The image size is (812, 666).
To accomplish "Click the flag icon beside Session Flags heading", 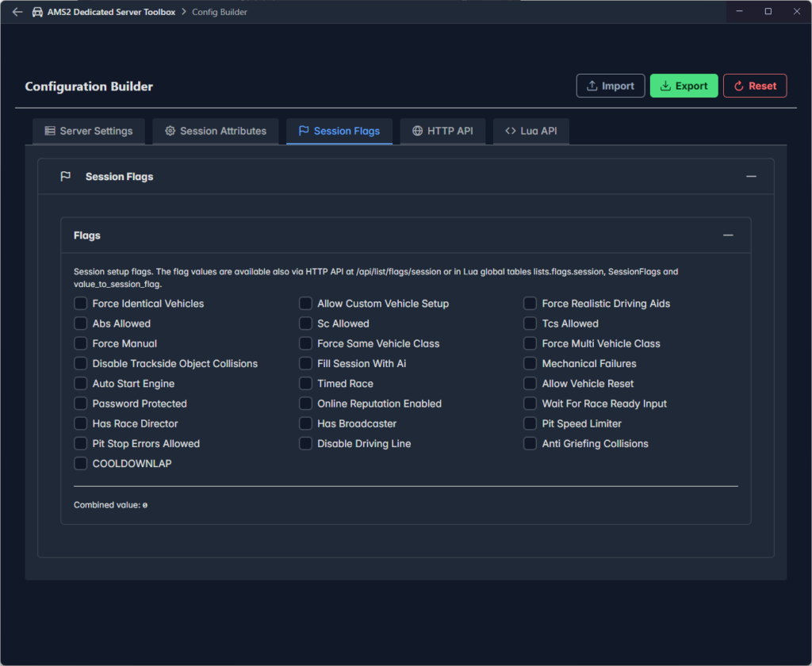I will click(66, 177).
